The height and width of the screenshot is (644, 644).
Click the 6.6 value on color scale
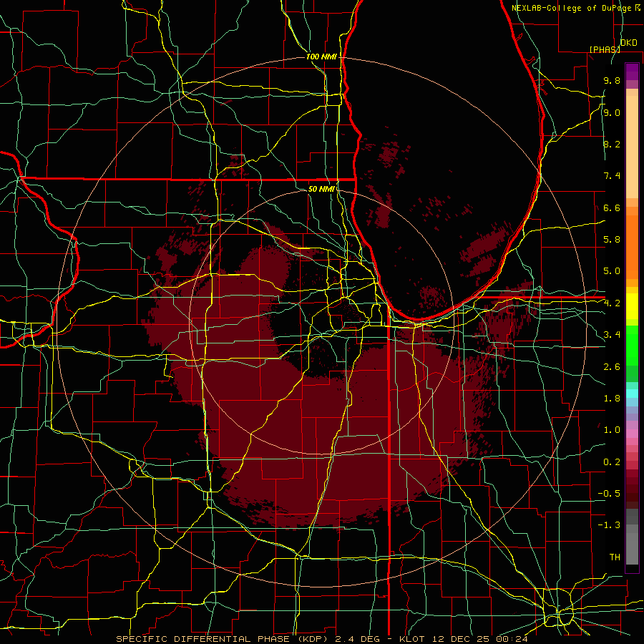coord(612,208)
